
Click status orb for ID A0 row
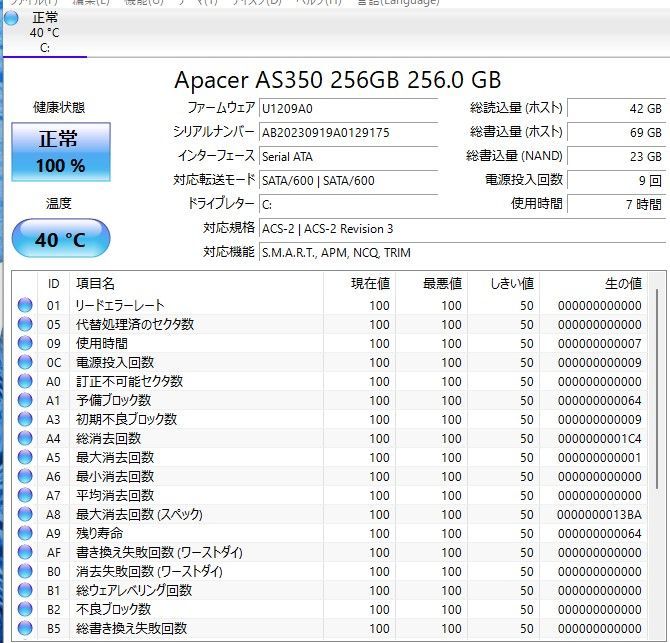(25, 381)
